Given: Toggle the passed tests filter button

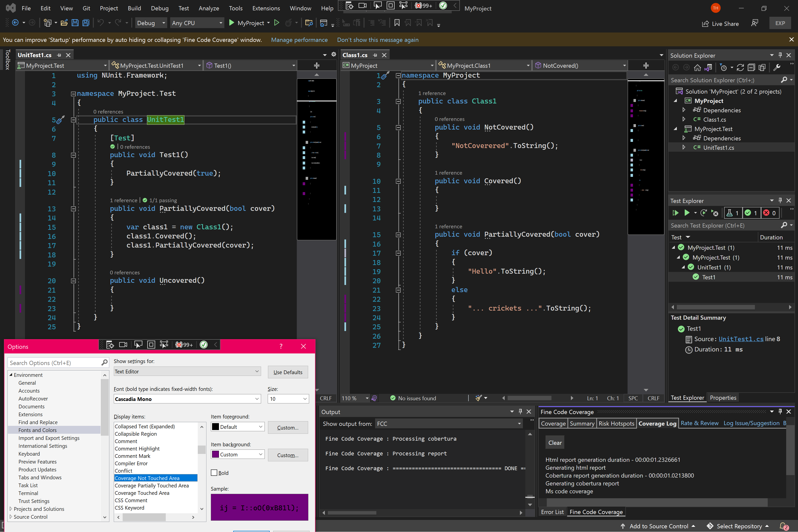Looking at the screenshot, I should (x=751, y=213).
